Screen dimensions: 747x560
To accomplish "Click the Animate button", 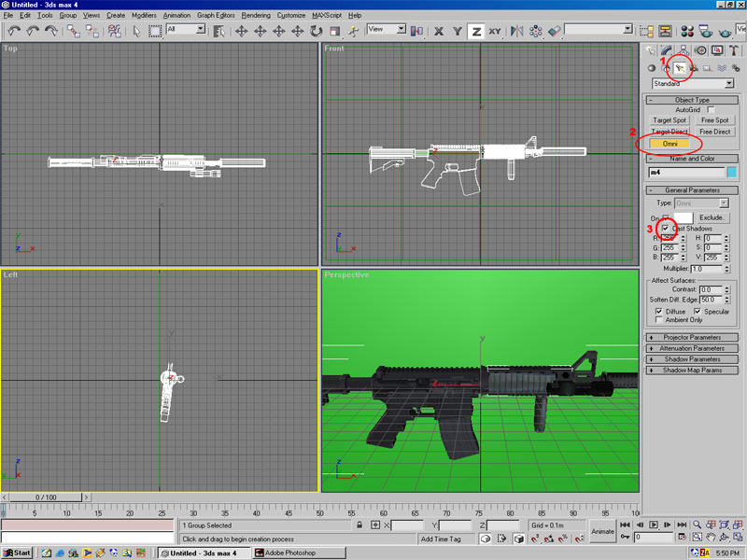I will coord(603,532).
